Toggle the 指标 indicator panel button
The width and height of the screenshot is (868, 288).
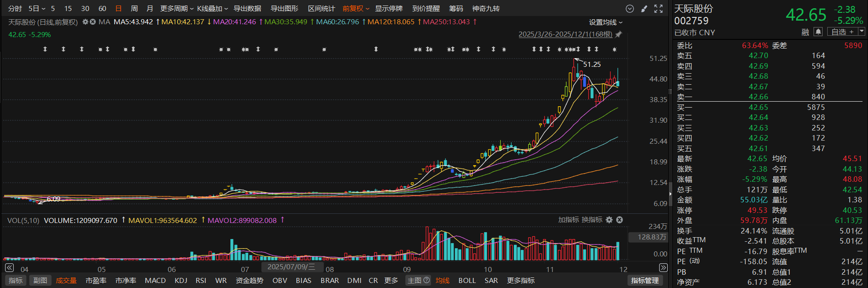coord(16,280)
